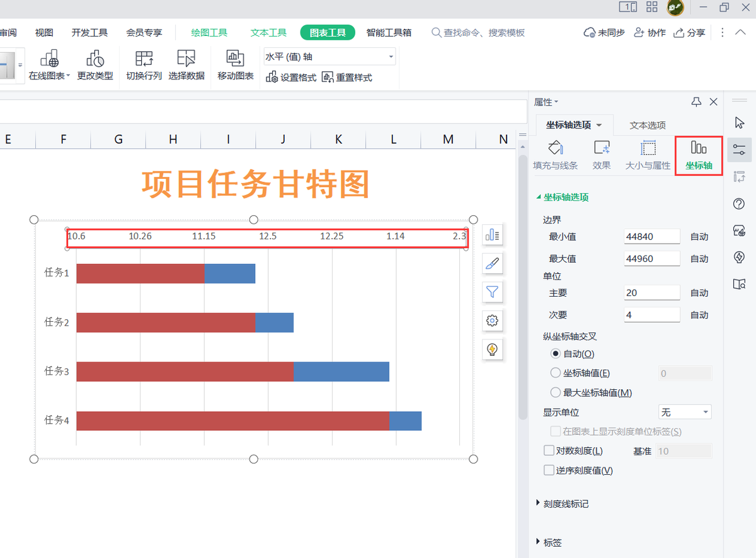Reset 主要 unit to 自动
756x558 pixels.
(x=699, y=293)
